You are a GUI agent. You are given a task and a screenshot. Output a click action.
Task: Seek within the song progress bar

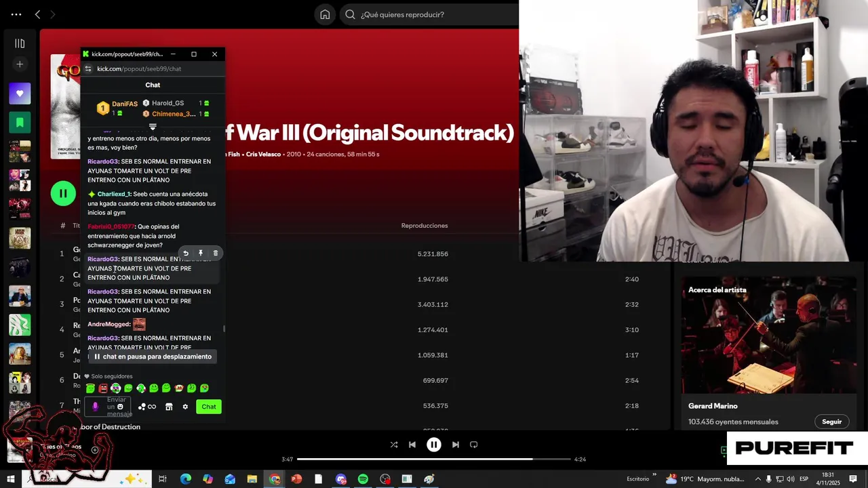coord(434,460)
